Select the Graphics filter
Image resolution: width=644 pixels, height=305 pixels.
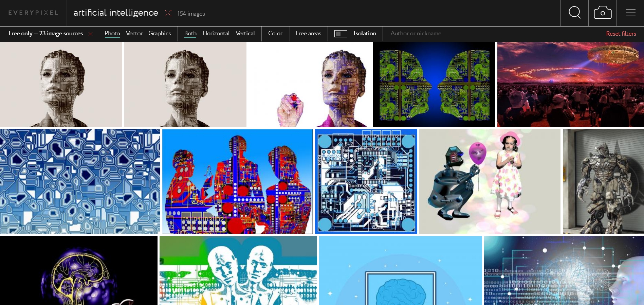pyautogui.click(x=160, y=33)
